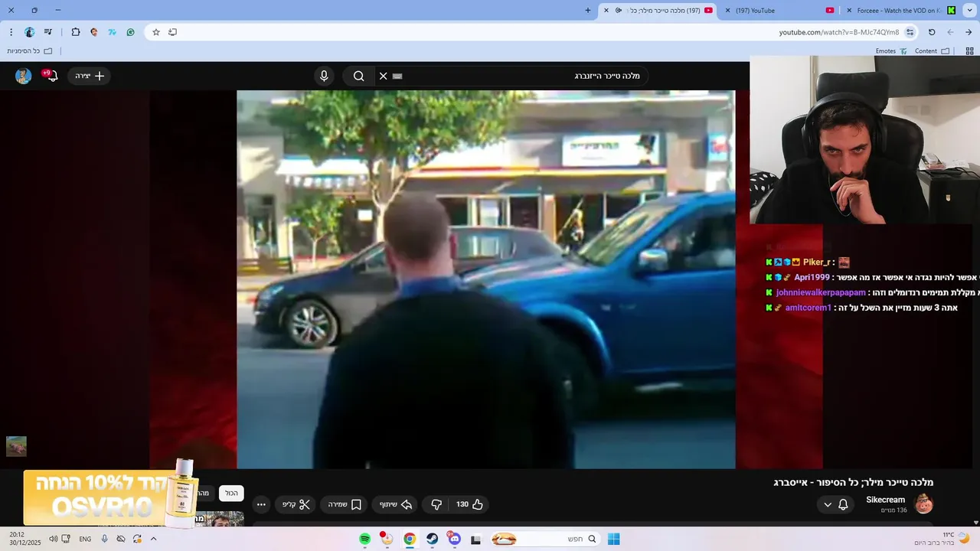980x551 pixels.
Task: Click the install/cast icon in address bar
Action: [x=172, y=32]
